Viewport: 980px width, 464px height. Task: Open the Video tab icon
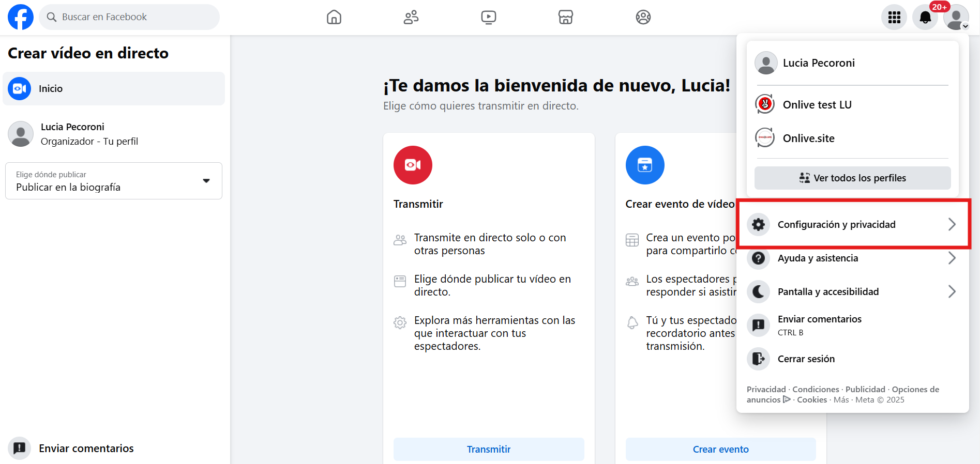(488, 17)
